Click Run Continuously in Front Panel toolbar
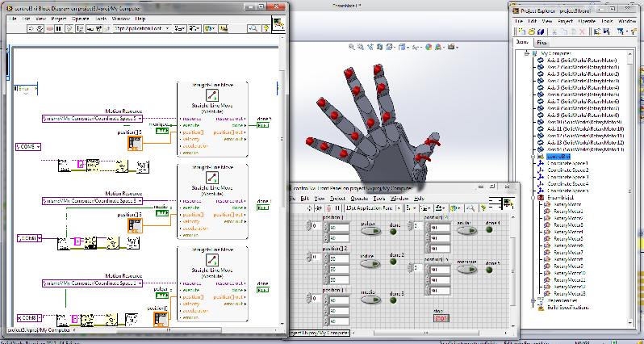This screenshot has width=644, height=344. coord(320,208)
